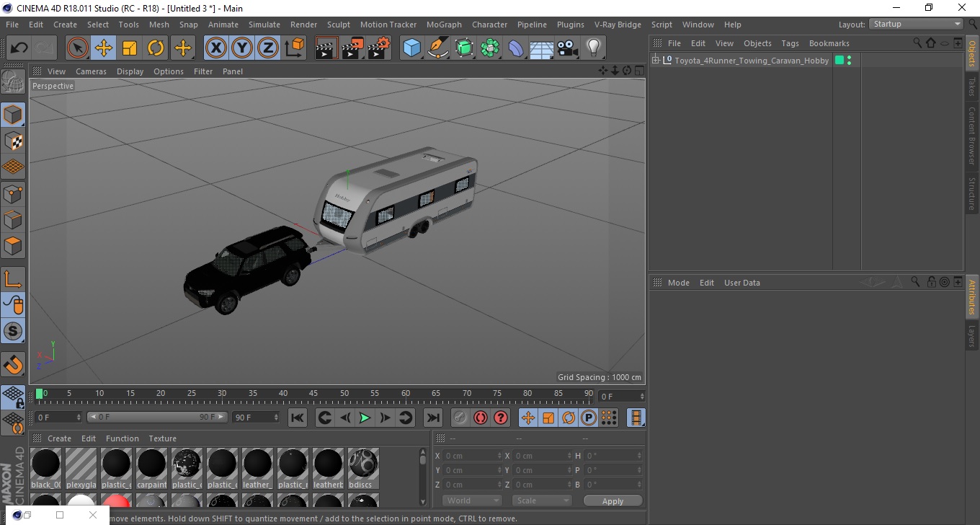Image resolution: width=980 pixels, height=525 pixels.
Task: Open the Content Browser side tab
Action: 972,136
